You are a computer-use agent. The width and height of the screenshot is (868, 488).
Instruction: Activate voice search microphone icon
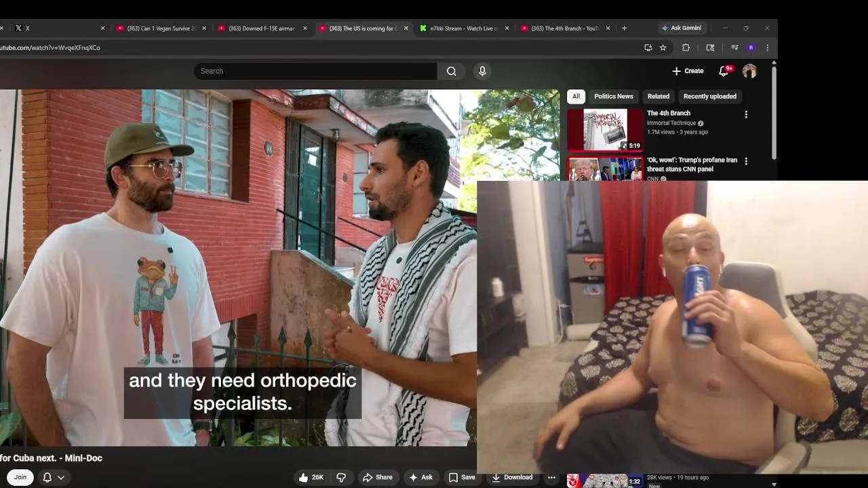point(482,71)
